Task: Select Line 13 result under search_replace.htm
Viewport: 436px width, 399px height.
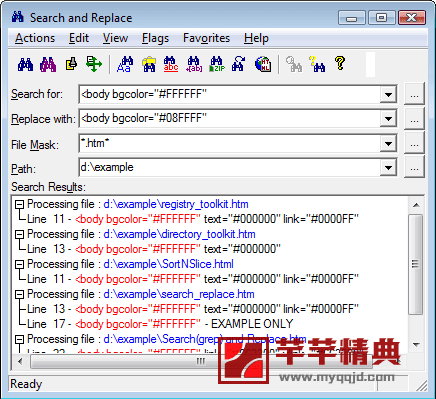Action: (x=193, y=309)
